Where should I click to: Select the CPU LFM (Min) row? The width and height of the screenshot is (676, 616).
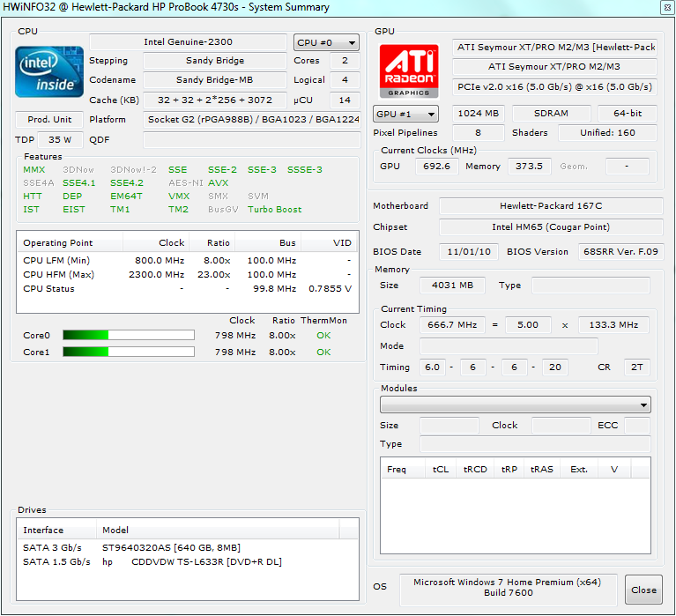pyautogui.click(x=187, y=260)
